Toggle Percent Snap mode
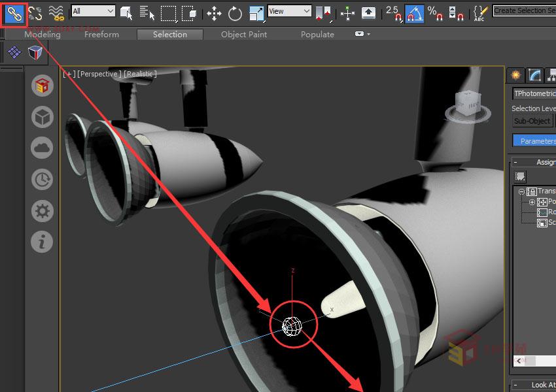This screenshot has width=556, height=392. 432,11
